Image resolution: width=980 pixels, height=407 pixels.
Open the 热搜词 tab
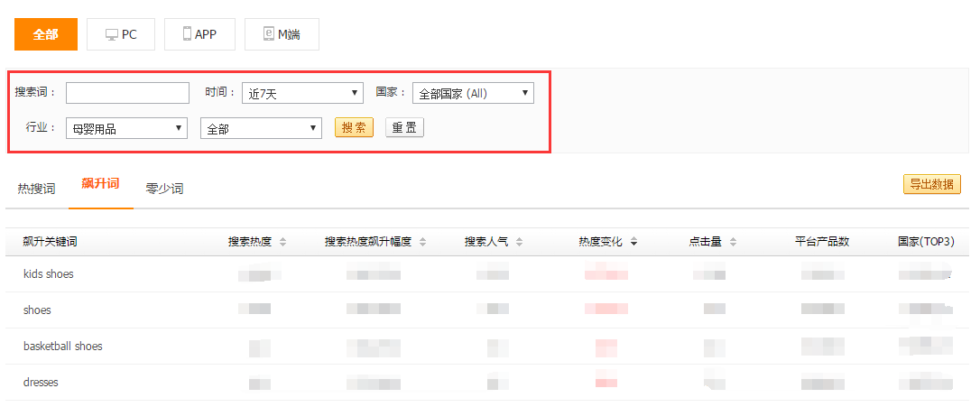pos(36,189)
